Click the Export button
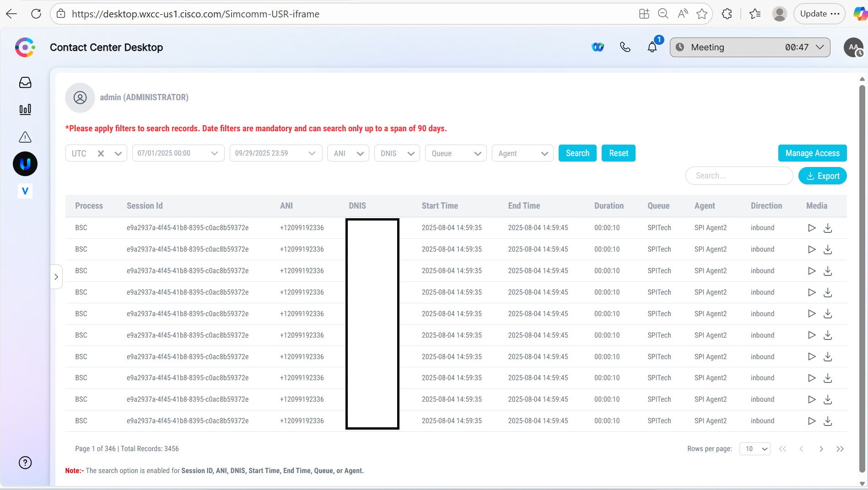 822,176
